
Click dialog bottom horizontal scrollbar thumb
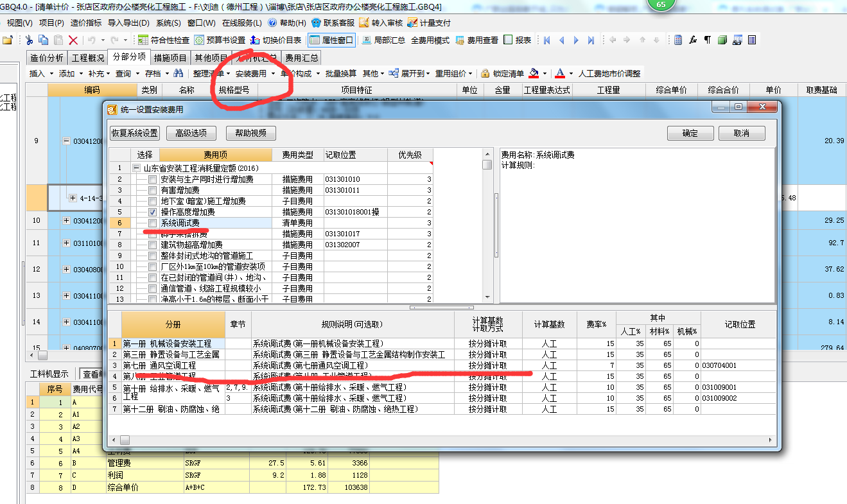click(x=125, y=440)
